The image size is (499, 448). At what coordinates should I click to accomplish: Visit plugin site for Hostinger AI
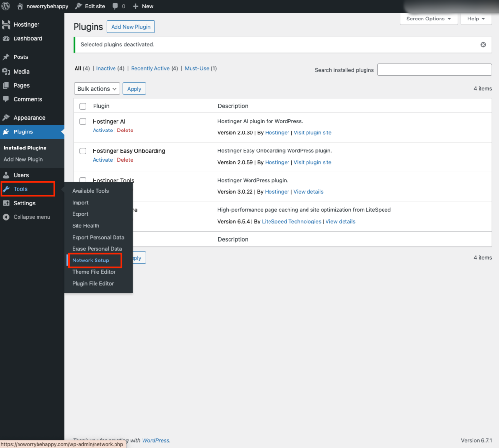(312, 133)
